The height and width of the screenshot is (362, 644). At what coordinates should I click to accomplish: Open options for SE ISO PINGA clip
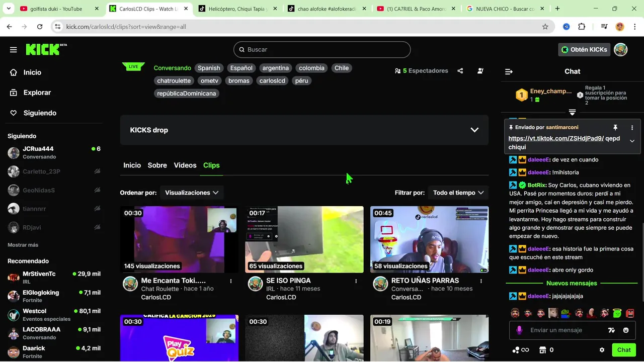coord(356,281)
